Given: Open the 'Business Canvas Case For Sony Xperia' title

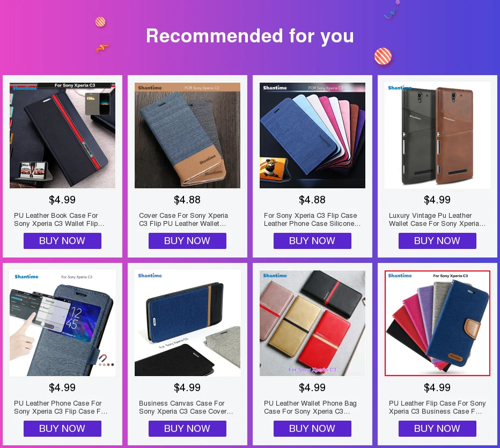Looking at the screenshot, I should click(x=186, y=407).
